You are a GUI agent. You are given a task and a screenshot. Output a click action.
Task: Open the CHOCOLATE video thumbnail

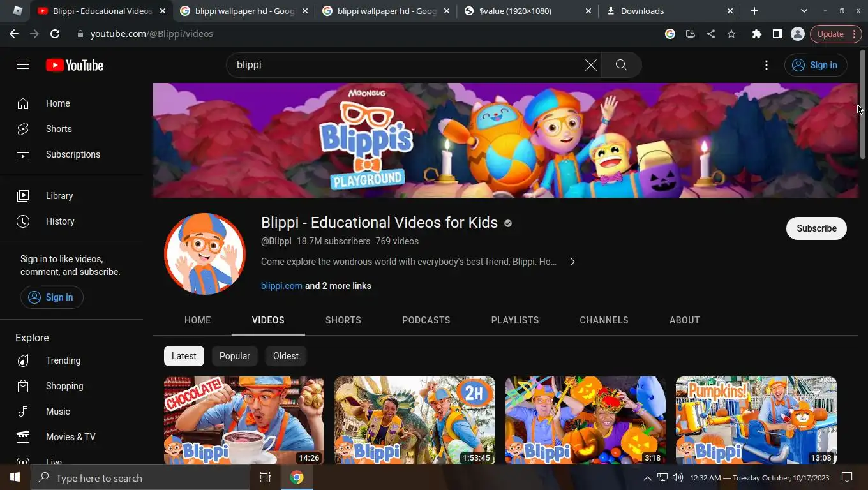click(x=244, y=420)
